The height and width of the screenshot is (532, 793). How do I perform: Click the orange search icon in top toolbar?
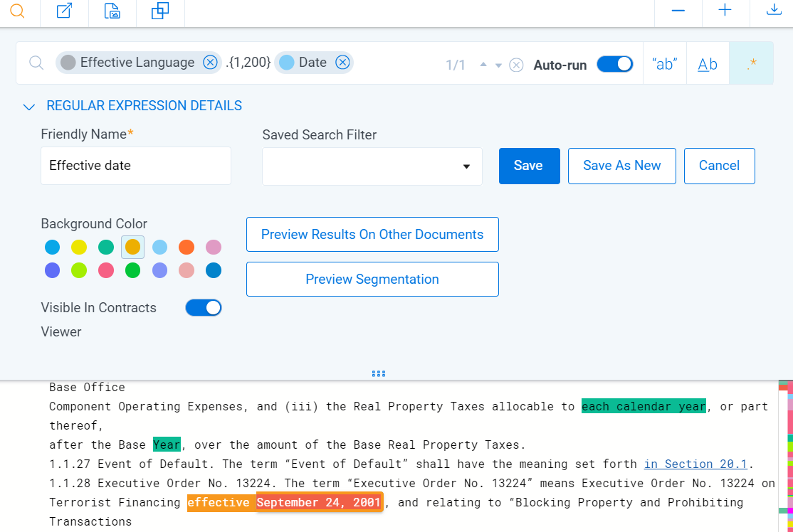[x=17, y=11]
